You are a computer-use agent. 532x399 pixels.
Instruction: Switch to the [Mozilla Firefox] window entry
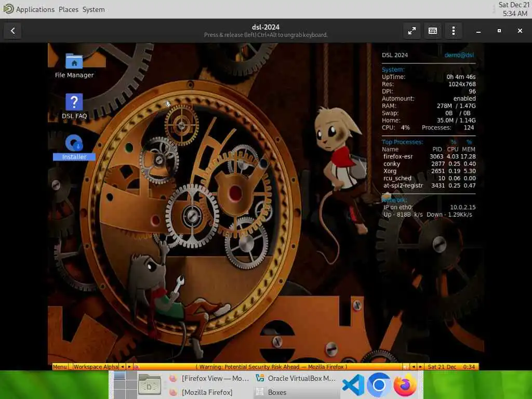209,392
